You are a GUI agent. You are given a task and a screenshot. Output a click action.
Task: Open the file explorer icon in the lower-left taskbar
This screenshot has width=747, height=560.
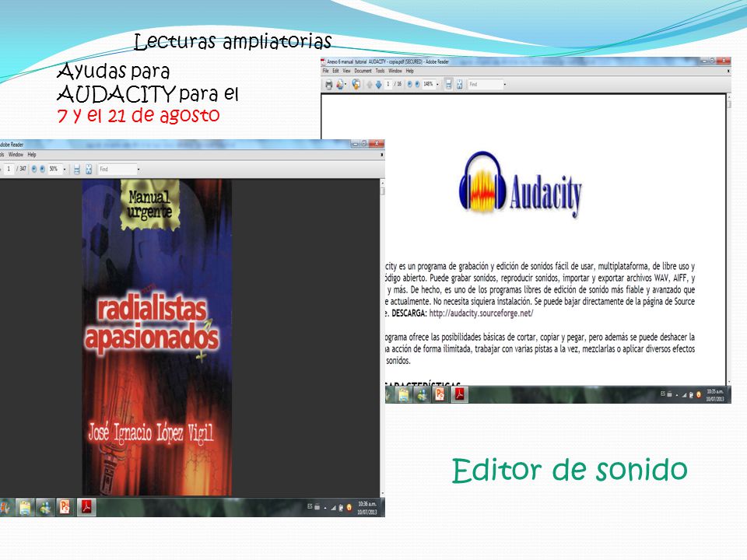(x=25, y=508)
